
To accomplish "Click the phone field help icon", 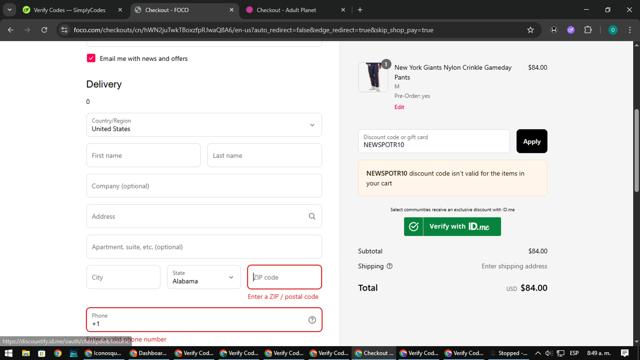I will click(312, 320).
